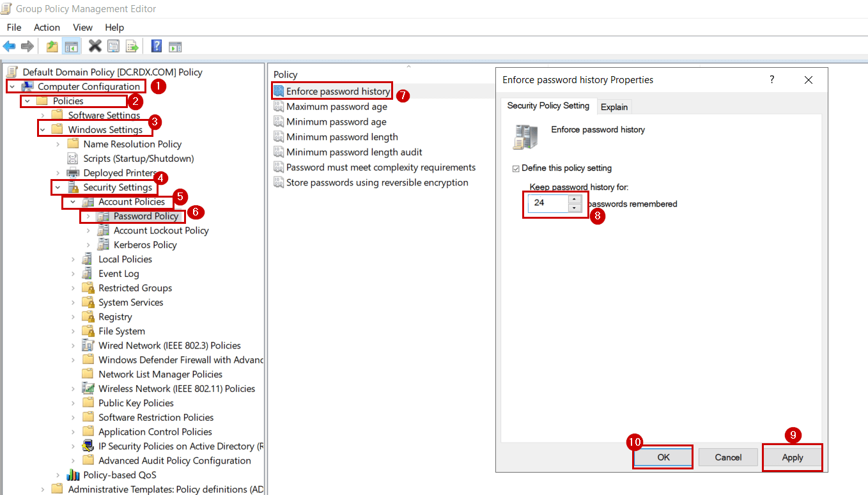
Task: Click the Export List toolbar icon
Action: 131,45
